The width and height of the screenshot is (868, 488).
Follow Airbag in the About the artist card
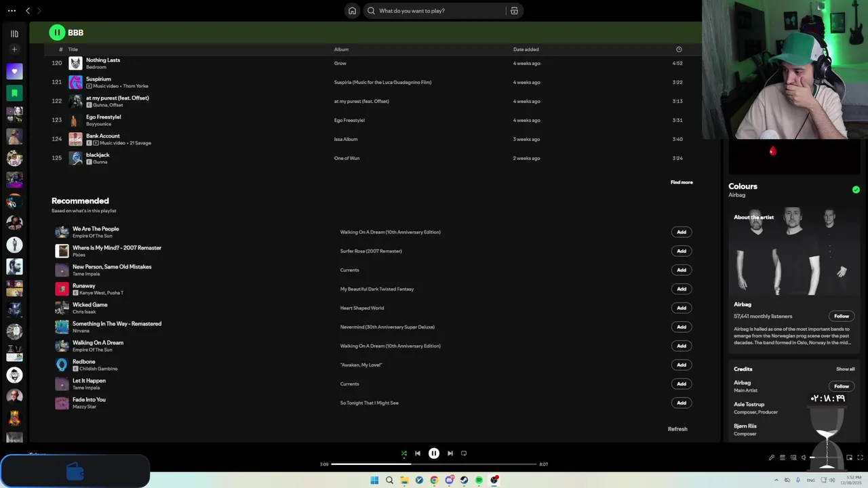pyautogui.click(x=842, y=316)
